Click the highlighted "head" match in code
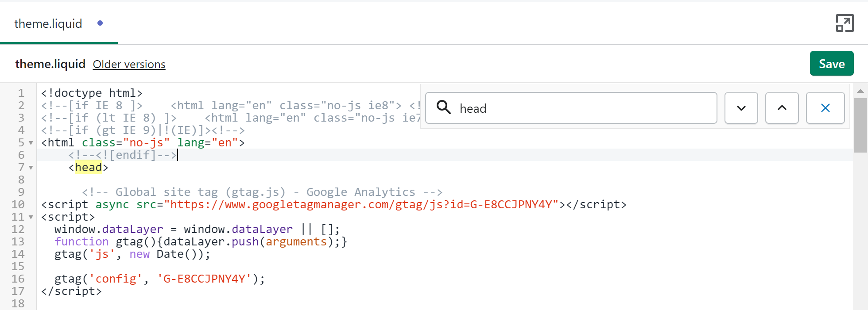 pos(89,168)
